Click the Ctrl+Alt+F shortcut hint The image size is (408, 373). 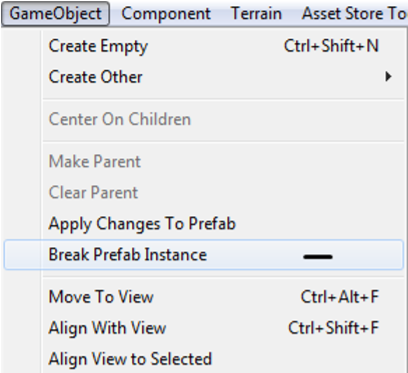340,297
